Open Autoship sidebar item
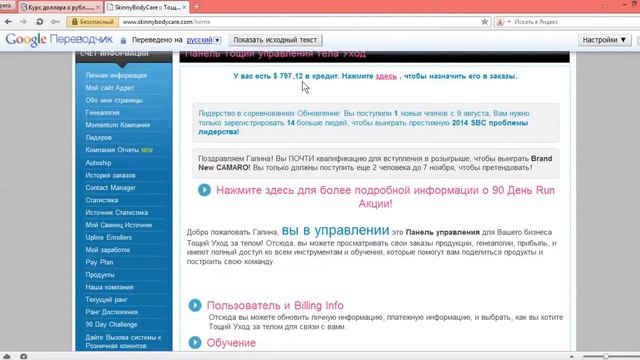Image resolution: width=640 pixels, height=360 pixels. (98, 163)
